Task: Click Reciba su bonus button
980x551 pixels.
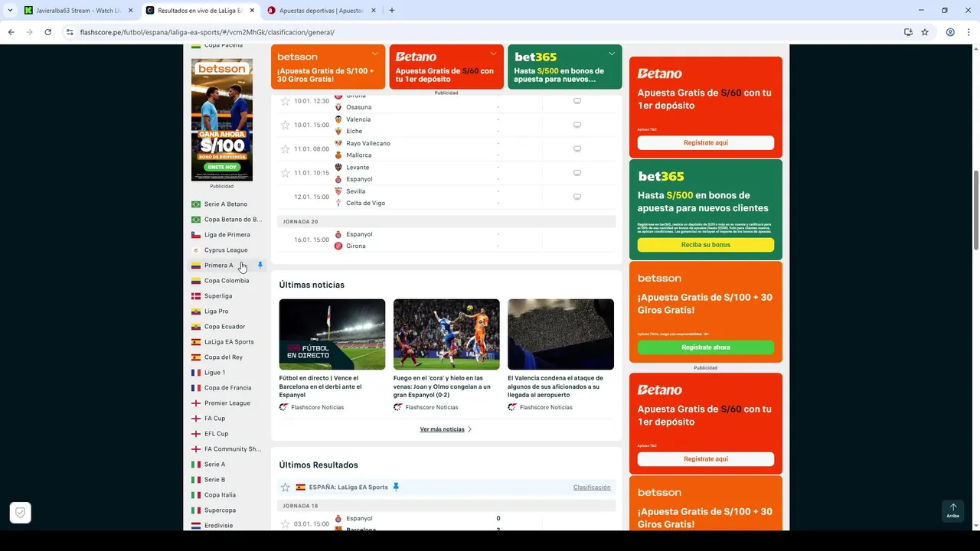Action: [706, 245]
